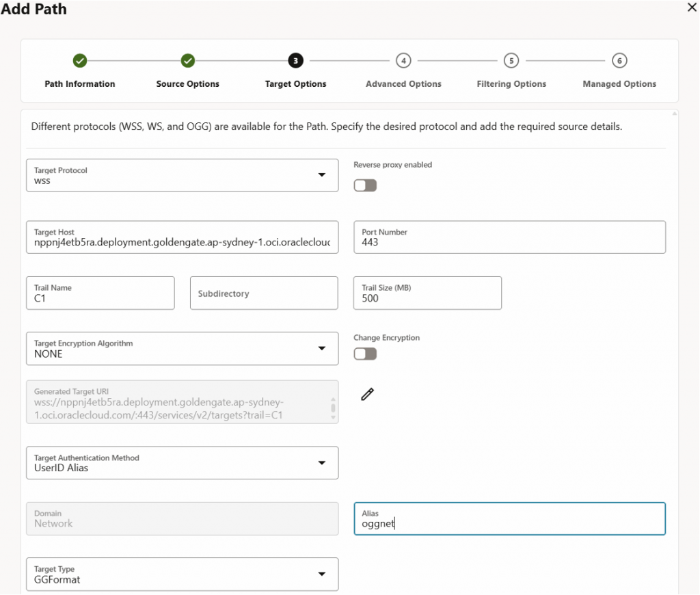Click the pencil icon to edit target URI
Image resolution: width=700 pixels, height=595 pixels.
coord(367,394)
